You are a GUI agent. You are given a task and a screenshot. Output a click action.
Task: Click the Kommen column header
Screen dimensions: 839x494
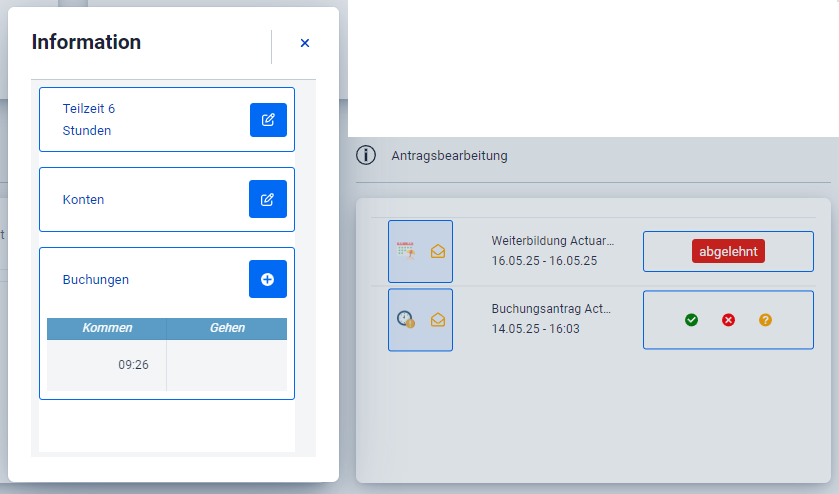(107, 328)
